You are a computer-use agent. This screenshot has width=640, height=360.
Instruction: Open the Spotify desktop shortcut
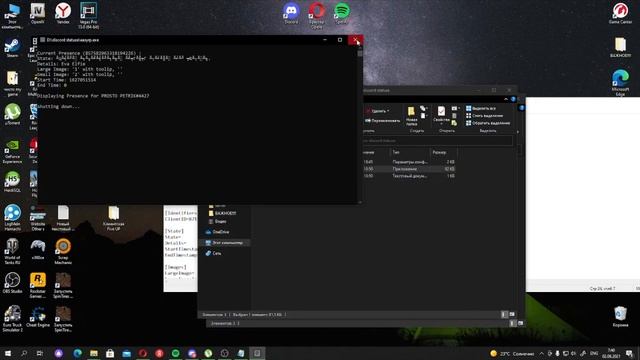(342, 13)
